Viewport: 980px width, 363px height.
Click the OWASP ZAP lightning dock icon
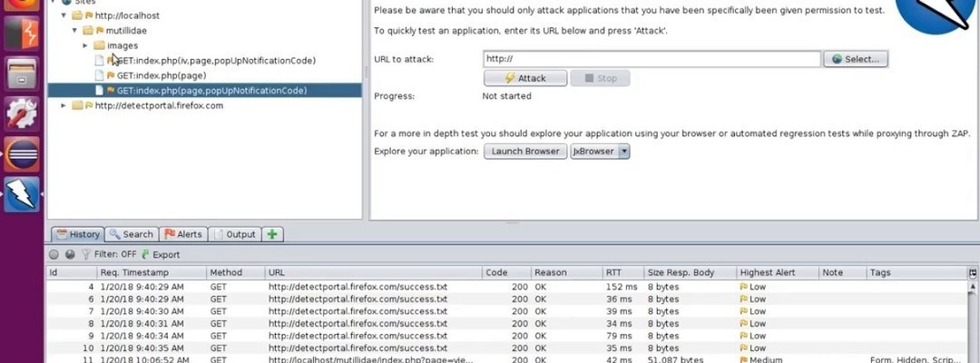coord(22,193)
